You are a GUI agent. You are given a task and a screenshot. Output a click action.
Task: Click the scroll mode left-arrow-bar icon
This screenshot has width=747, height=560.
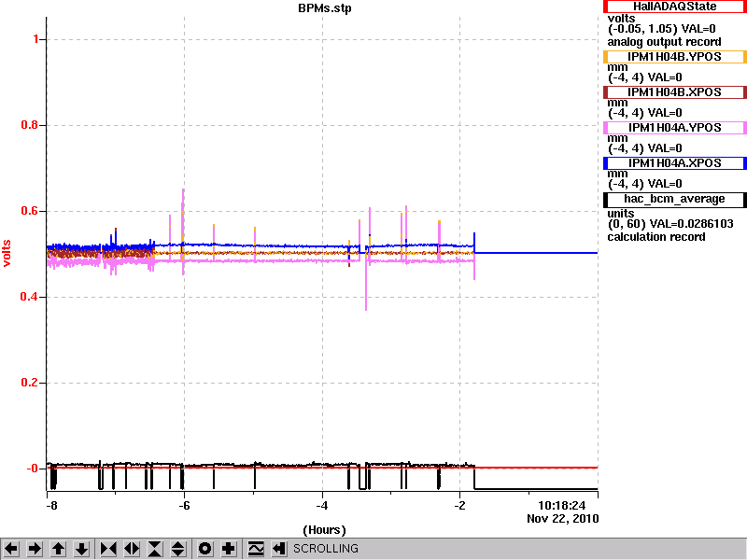[x=279, y=549]
